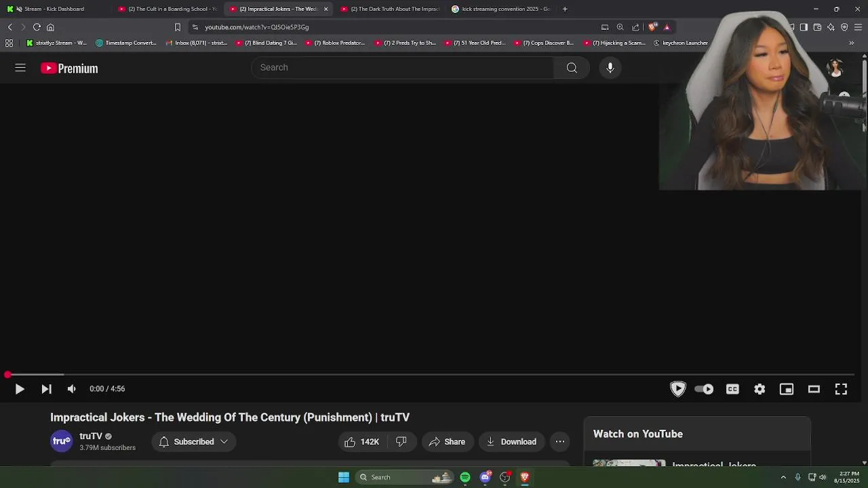Open the YouTube account avatar menu

835,68
